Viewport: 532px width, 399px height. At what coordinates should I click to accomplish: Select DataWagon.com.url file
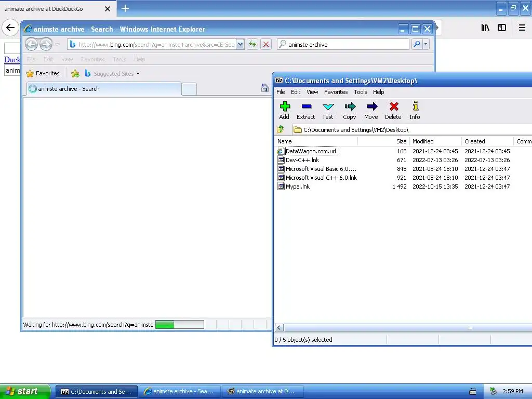point(311,151)
